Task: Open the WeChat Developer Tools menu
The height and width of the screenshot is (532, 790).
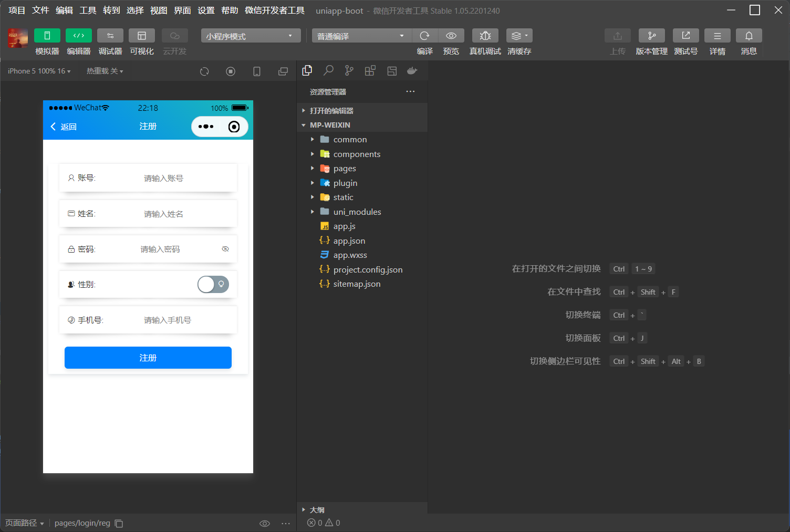Action: (x=275, y=11)
